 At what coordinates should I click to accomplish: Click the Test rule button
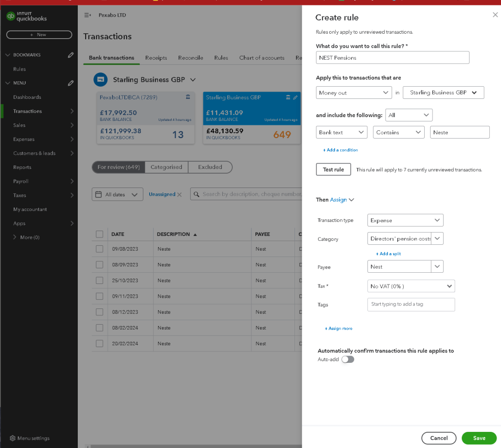click(333, 169)
